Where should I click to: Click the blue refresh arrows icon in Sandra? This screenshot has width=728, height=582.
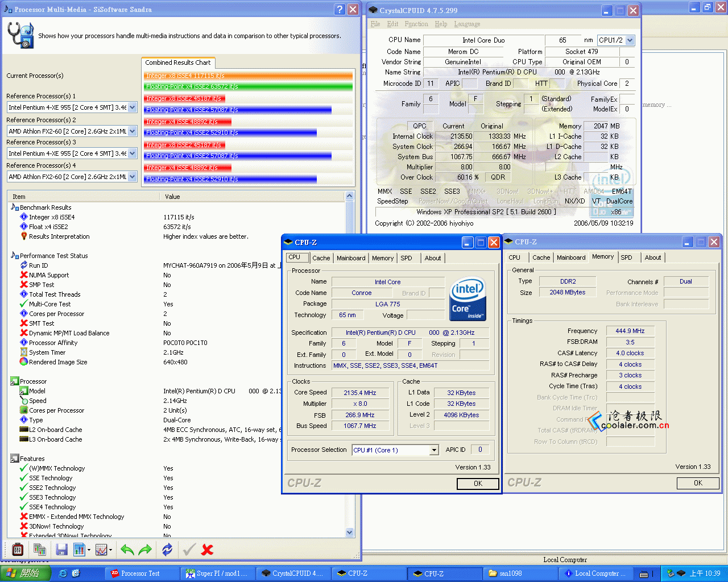coord(167,550)
